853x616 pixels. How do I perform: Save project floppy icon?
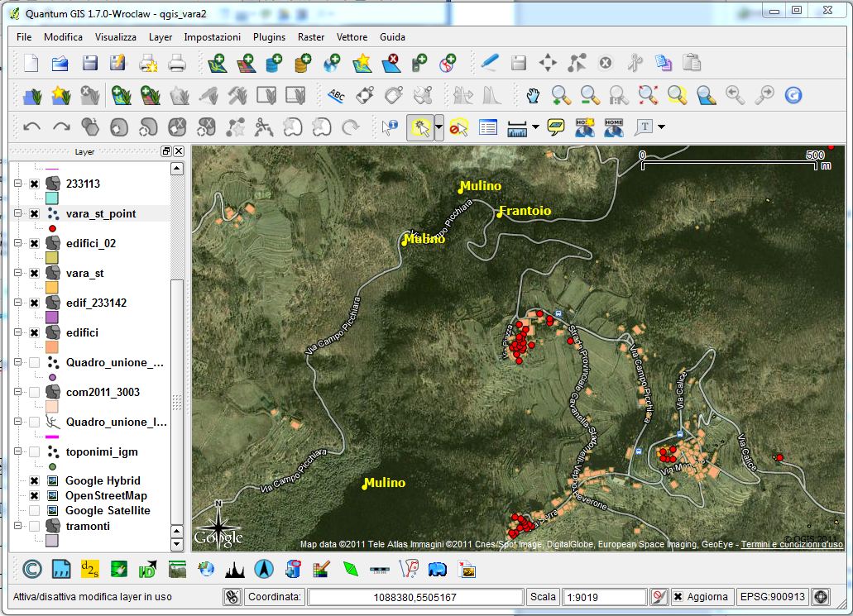(89, 63)
